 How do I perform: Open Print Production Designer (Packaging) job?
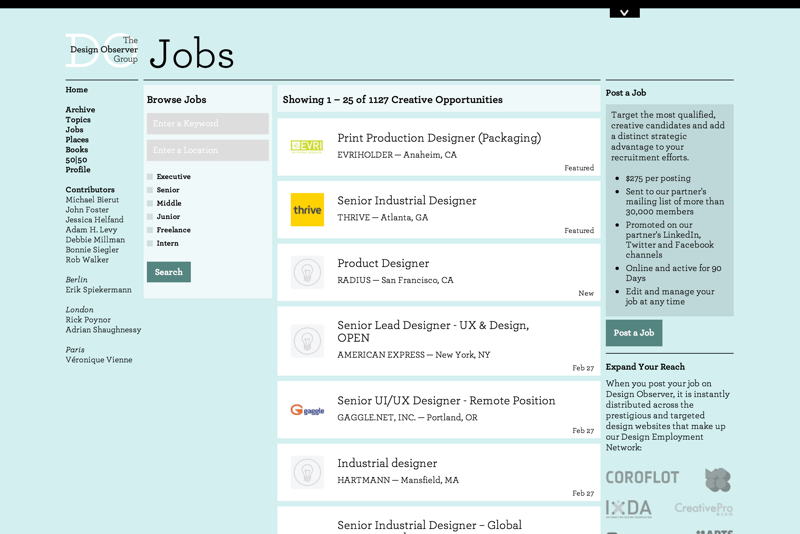pyautogui.click(x=439, y=138)
